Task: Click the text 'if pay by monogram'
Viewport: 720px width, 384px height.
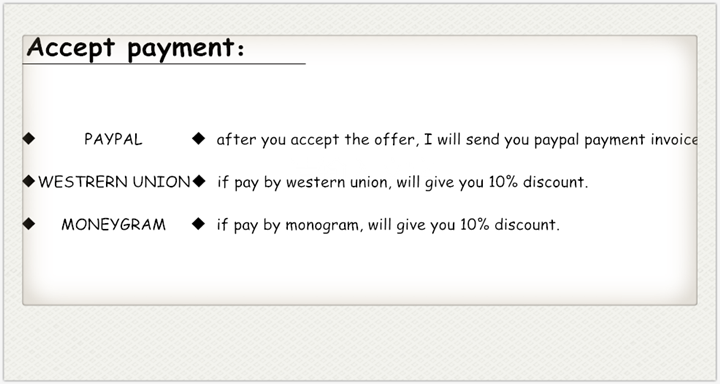Action: 289,226
